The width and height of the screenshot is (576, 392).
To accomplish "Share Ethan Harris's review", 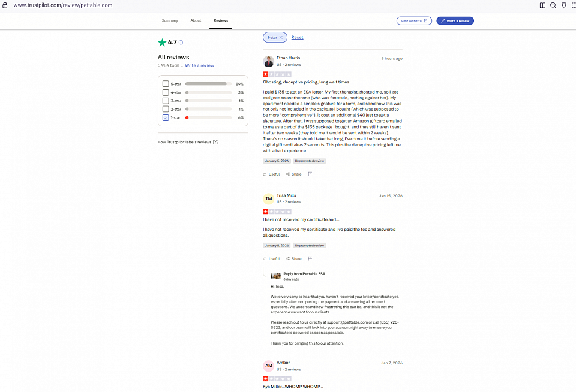I will pyautogui.click(x=293, y=174).
